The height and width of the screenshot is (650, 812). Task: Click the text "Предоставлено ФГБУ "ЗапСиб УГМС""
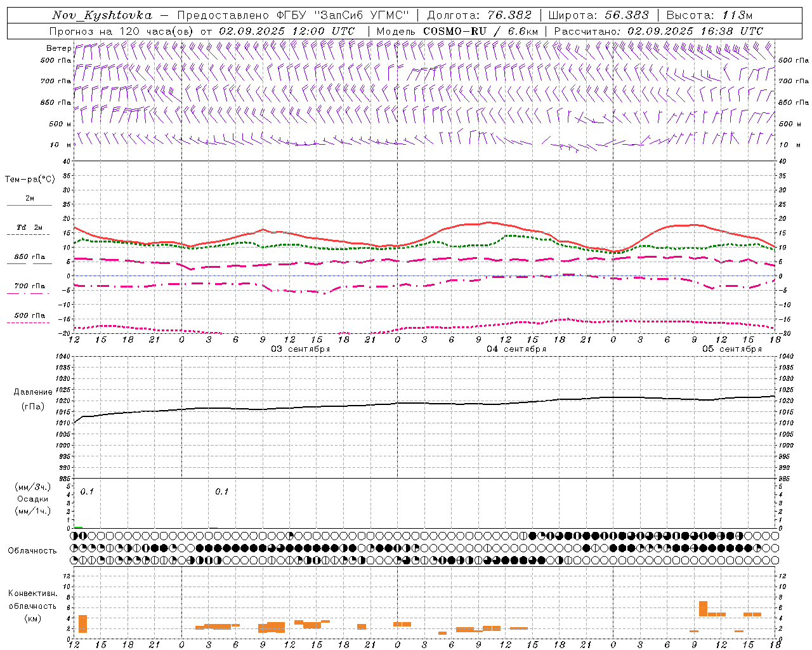[293, 15]
